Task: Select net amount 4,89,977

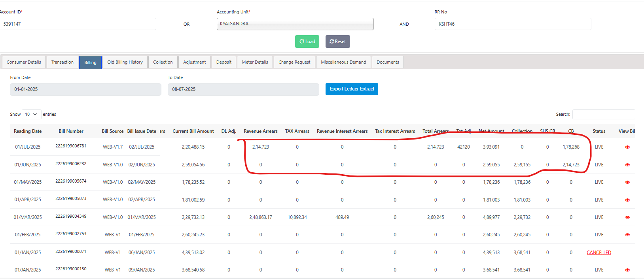Action: tap(491, 217)
